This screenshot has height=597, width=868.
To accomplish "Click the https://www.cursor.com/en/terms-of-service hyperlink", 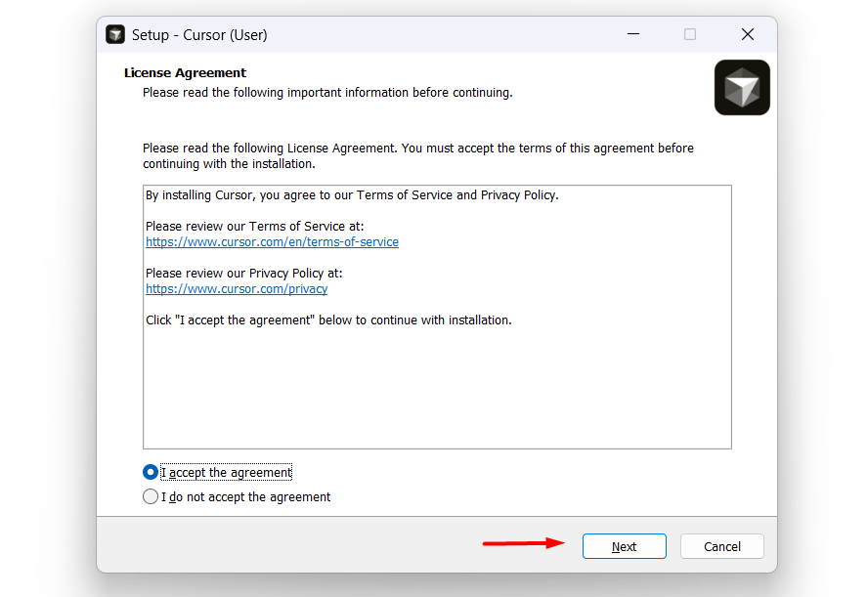I will [272, 241].
